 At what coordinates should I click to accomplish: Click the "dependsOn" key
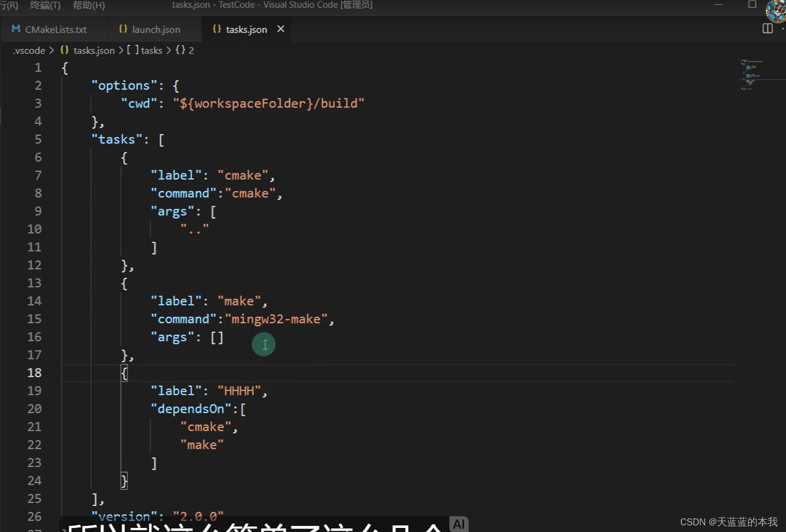click(191, 409)
